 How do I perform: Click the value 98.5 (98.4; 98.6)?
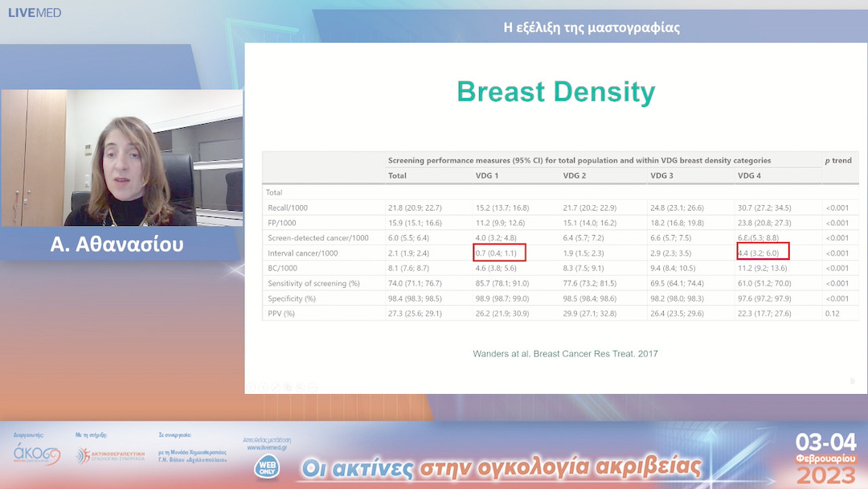[x=590, y=298]
